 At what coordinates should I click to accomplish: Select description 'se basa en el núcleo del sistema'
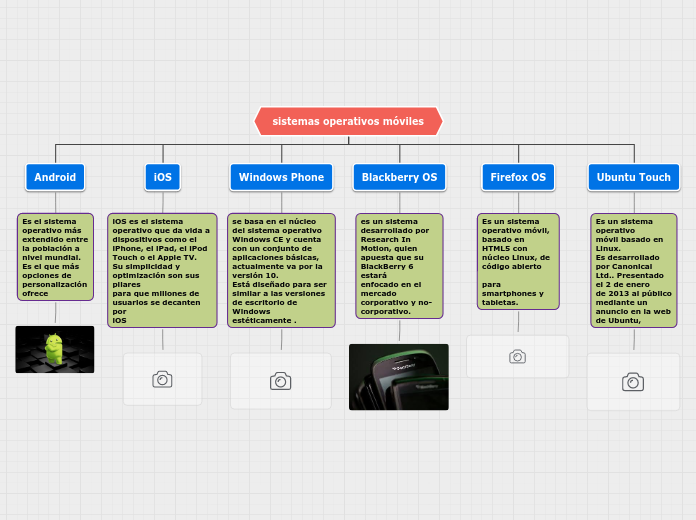281,270
